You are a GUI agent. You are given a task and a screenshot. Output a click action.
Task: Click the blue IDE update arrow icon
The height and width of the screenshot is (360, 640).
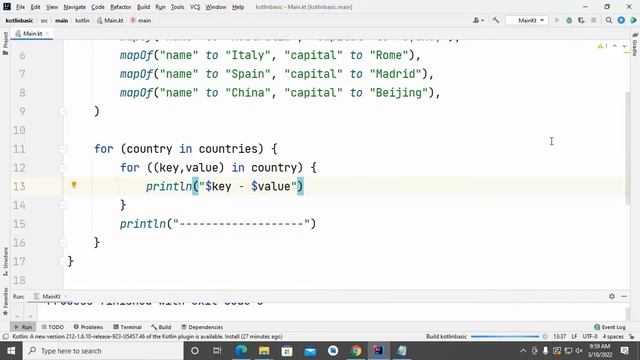point(621,20)
